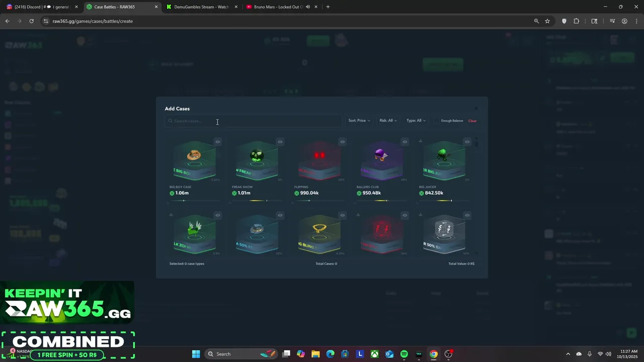Open Chrome media controls icon
This screenshot has height=362, width=644.
(x=612, y=21)
